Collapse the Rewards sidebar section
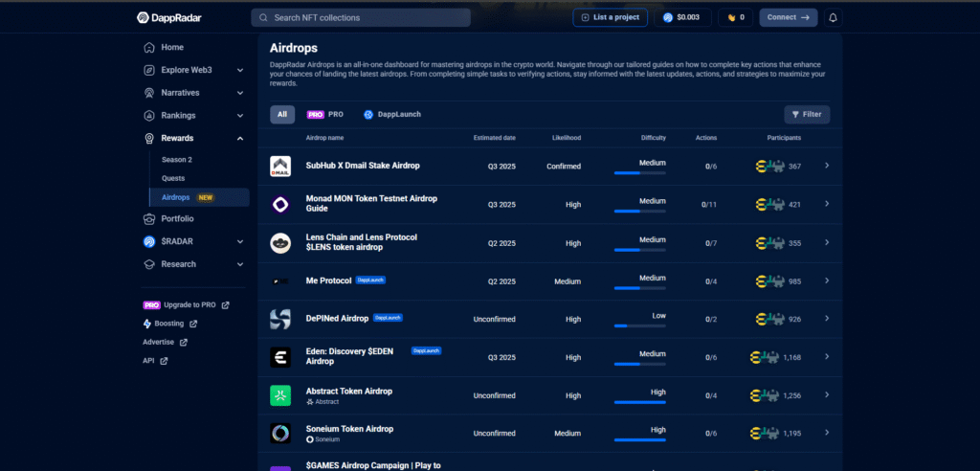 pyautogui.click(x=240, y=138)
